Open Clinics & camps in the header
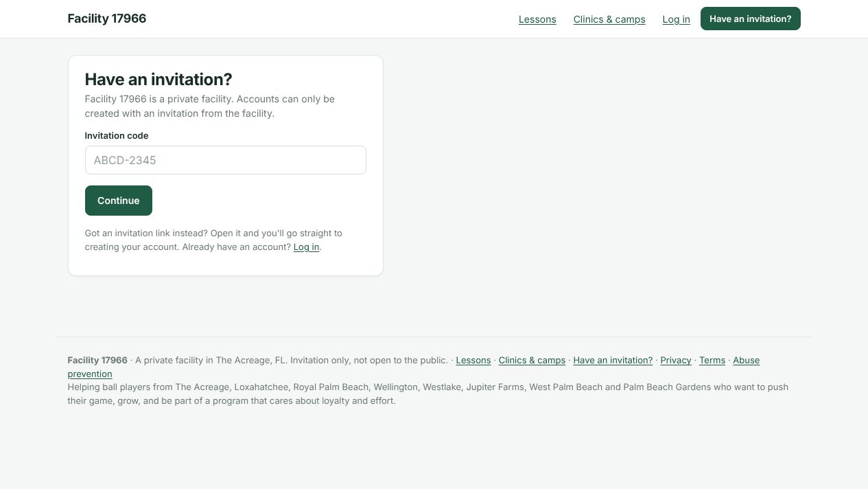 pyautogui.click(x=609, y=19)
